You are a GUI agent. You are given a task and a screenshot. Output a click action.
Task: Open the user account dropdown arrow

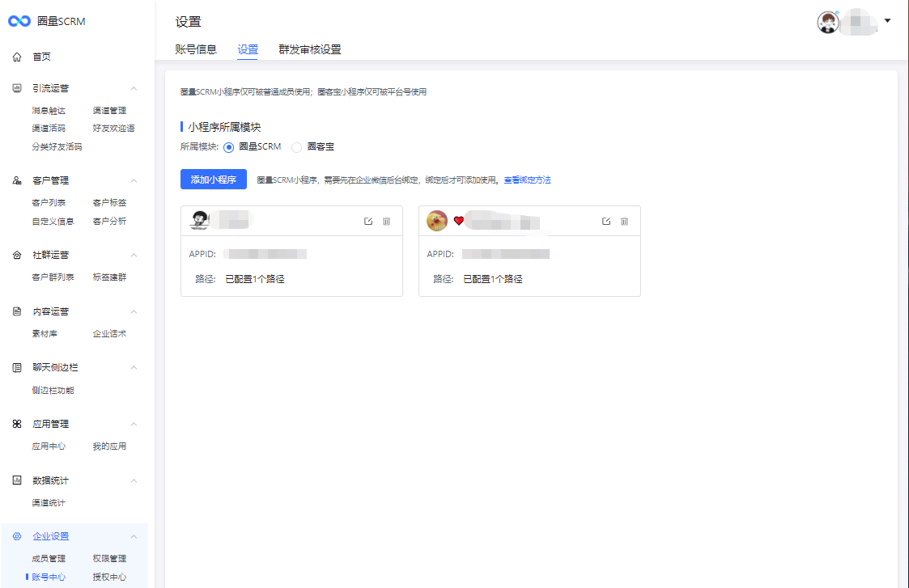(x=888, y=21)
